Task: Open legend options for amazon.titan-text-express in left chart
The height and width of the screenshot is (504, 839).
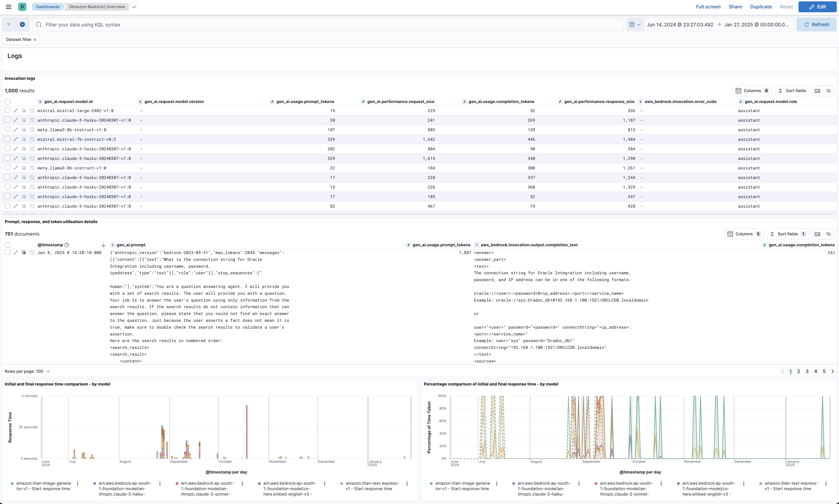Action: pyautogui.click(x=407, y=483)
